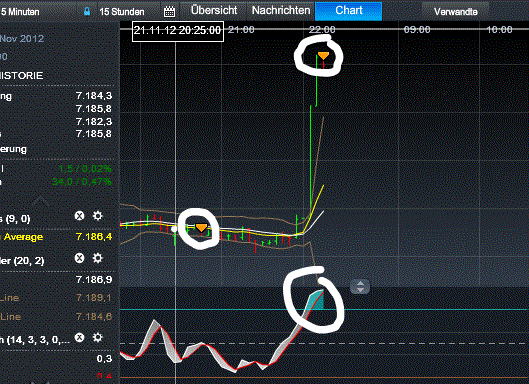Open the Verwandte tab
The height and width of the screenshot is (384, 529).
click(455, 12)
